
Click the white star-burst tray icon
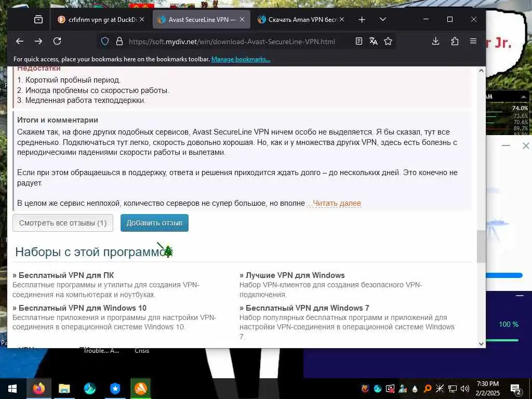click(440, 389)
